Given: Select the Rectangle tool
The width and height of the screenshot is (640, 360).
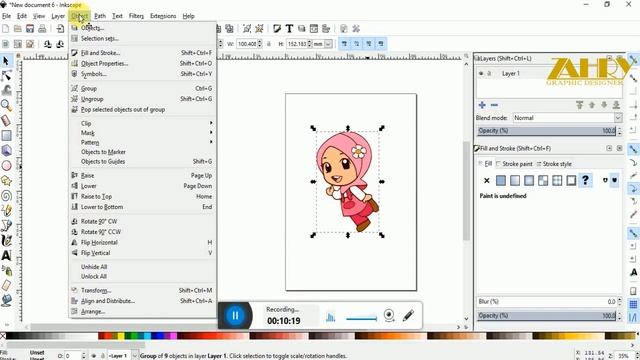Looking at the screenshot, I should (6, 135).
